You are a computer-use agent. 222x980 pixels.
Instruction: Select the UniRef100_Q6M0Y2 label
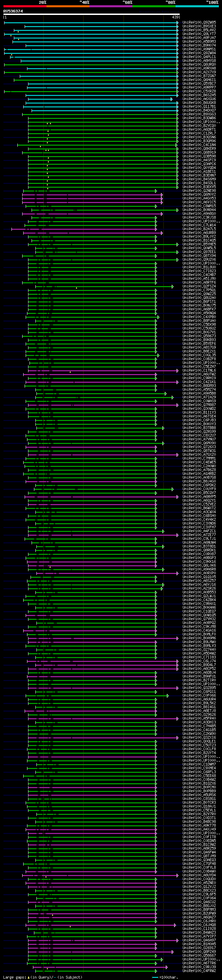click(x=199, y=194)
